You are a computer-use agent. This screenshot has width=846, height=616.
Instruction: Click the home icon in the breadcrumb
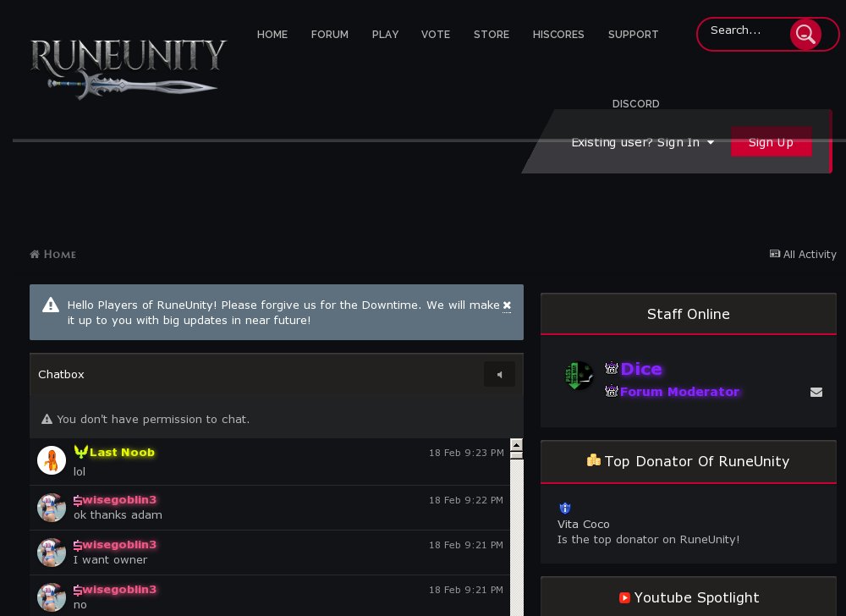(x=35, y=254)
